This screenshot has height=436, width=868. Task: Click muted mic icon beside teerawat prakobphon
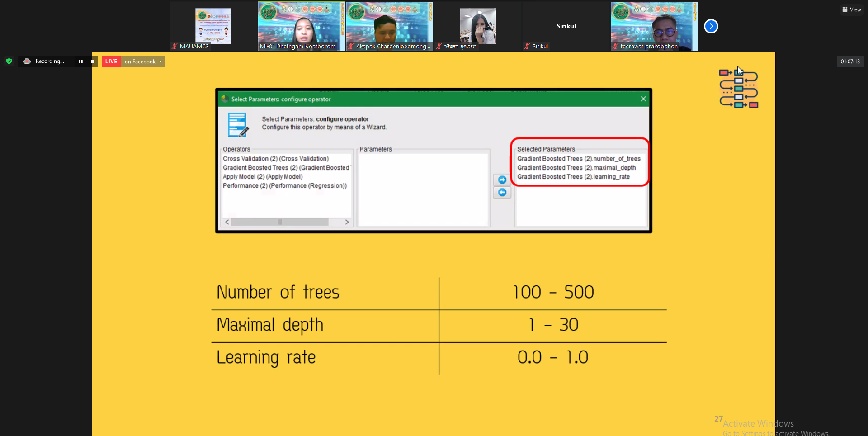615,46
